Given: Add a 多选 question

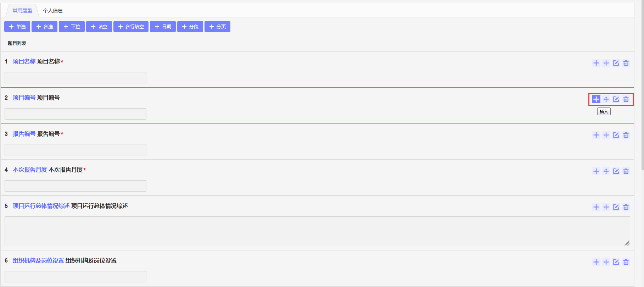Looking at the screenshot, I should 44,27.
